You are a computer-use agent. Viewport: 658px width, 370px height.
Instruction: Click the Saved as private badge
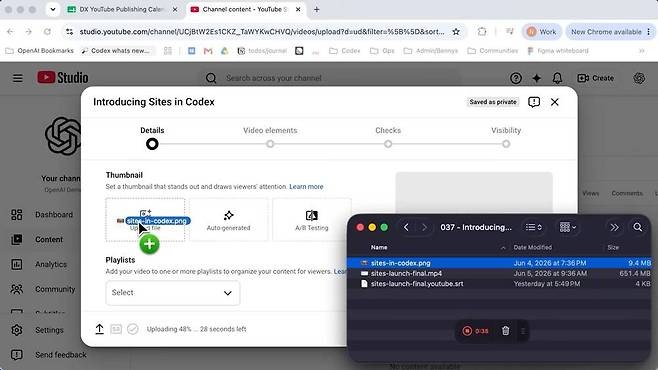pyautogui.click(x=493, y=102)
